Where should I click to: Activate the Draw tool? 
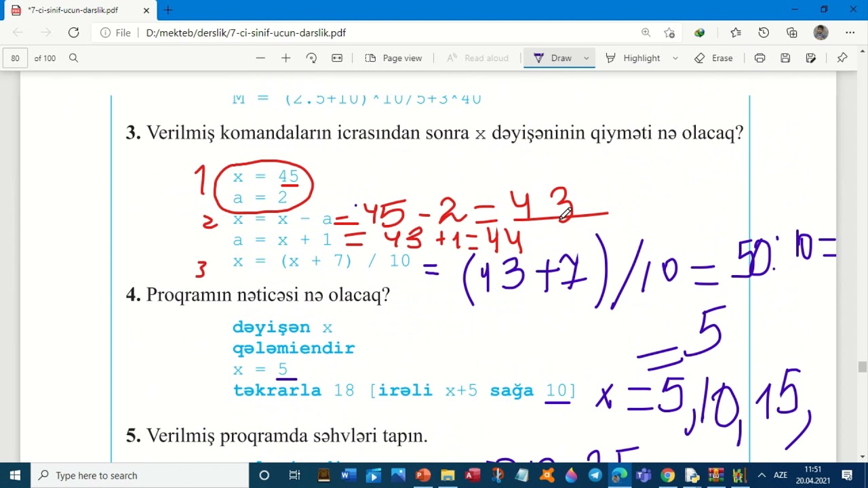coord(553,58)
